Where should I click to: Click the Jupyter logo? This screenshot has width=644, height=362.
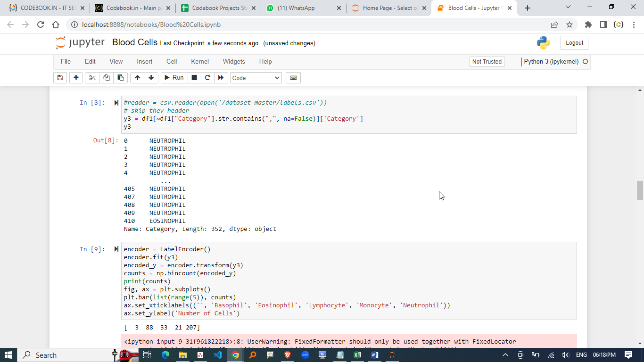pyautogui.click(x=80, y=42)
